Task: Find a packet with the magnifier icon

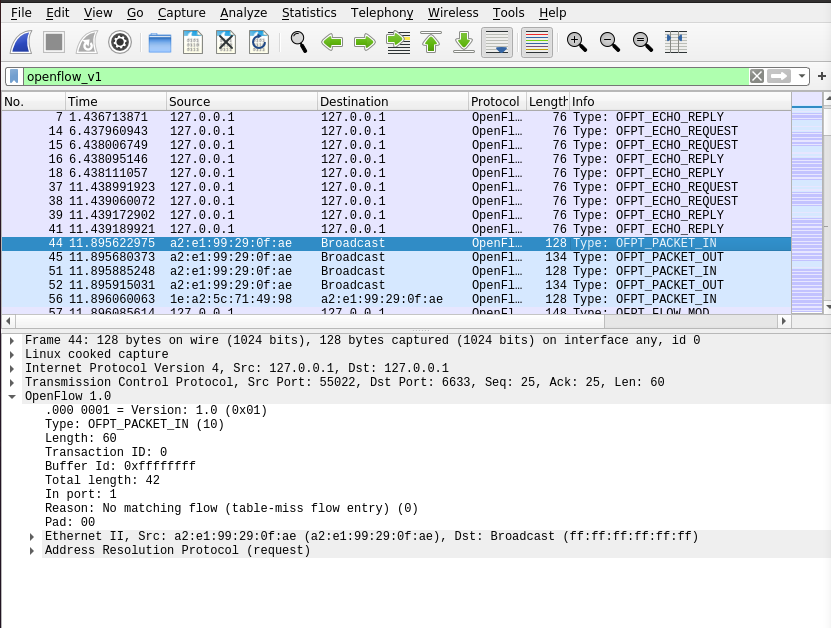Action: pos(298,42)
